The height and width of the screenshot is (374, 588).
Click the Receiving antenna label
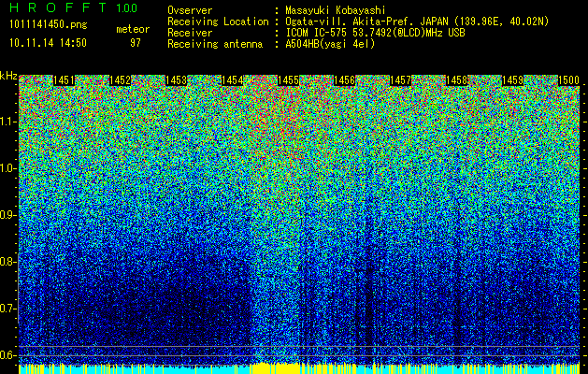[215, 44]
